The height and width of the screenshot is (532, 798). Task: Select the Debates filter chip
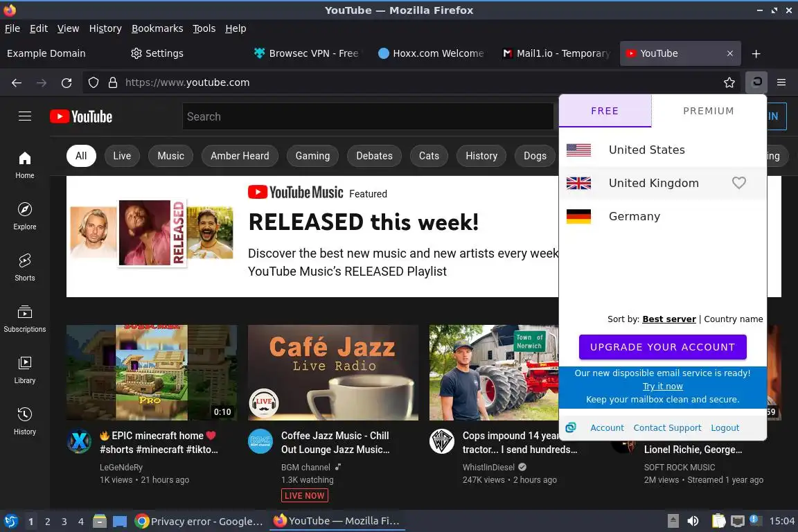(x=374, y=156)
